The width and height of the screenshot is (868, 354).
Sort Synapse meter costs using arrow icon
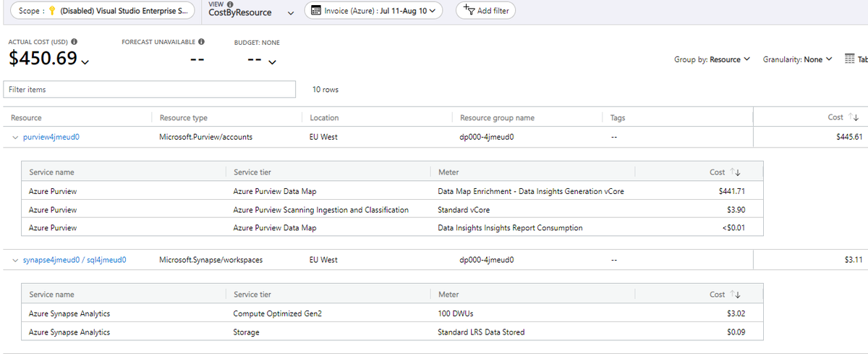click(736, 295)
